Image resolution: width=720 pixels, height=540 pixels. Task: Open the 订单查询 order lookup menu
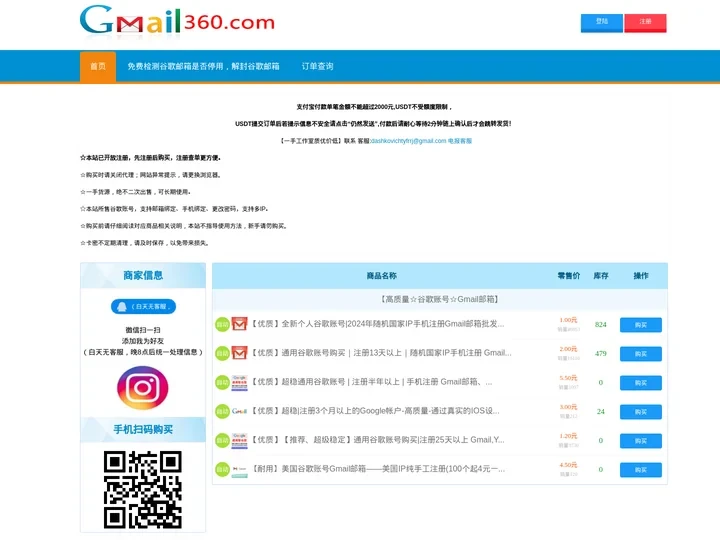click(x=317, y=67)
